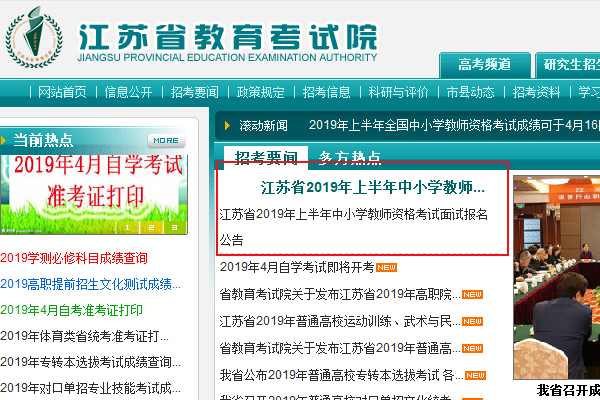600x400 pixels.
Task: Click the 江苏省教育考试院 site title
Action: (x=227, y=37)
